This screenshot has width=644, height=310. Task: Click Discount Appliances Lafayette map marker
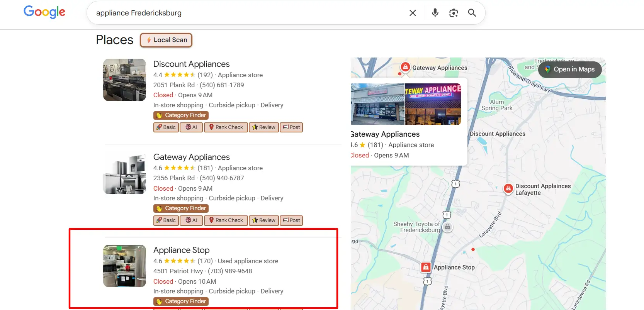click(508, 188)
